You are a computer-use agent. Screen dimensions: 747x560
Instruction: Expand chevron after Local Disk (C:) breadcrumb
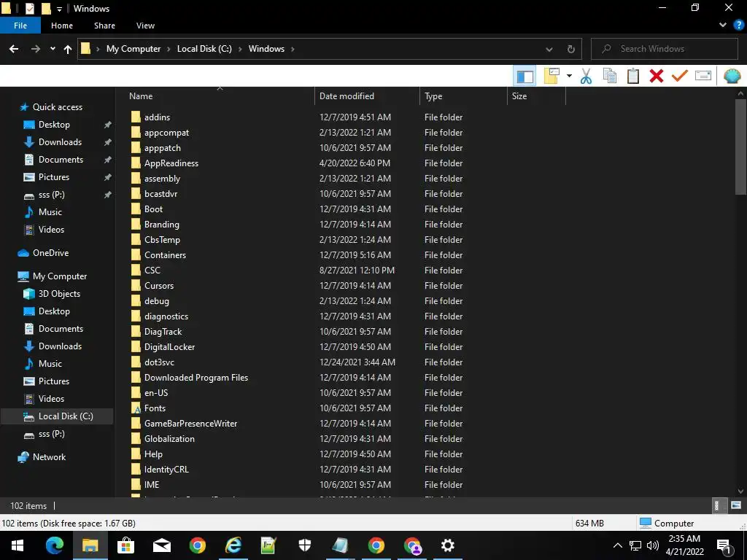click(x=239, y=49)
